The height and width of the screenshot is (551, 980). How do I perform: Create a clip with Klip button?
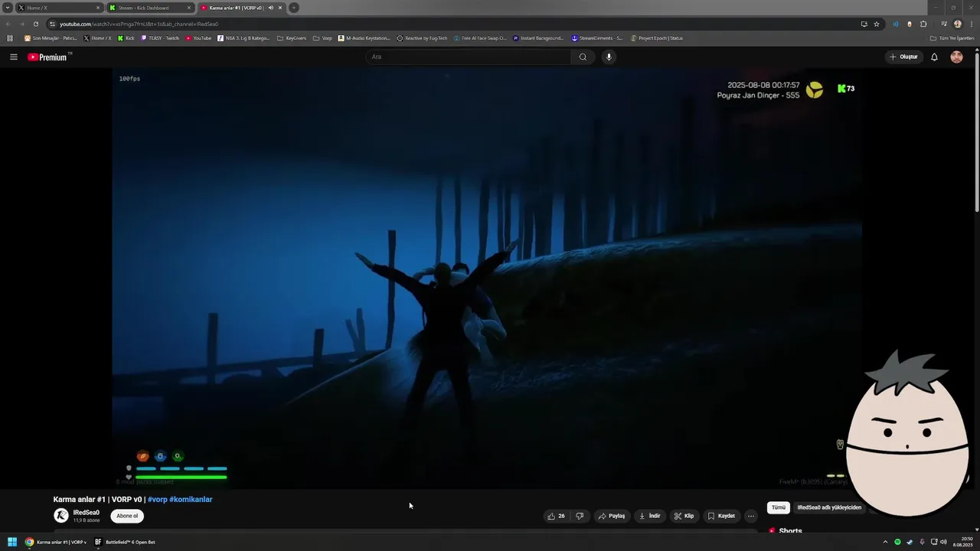pos(684,516)
